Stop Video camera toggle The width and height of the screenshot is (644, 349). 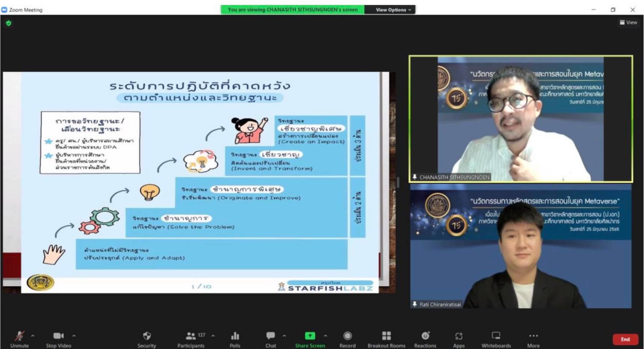click(58, 338)
